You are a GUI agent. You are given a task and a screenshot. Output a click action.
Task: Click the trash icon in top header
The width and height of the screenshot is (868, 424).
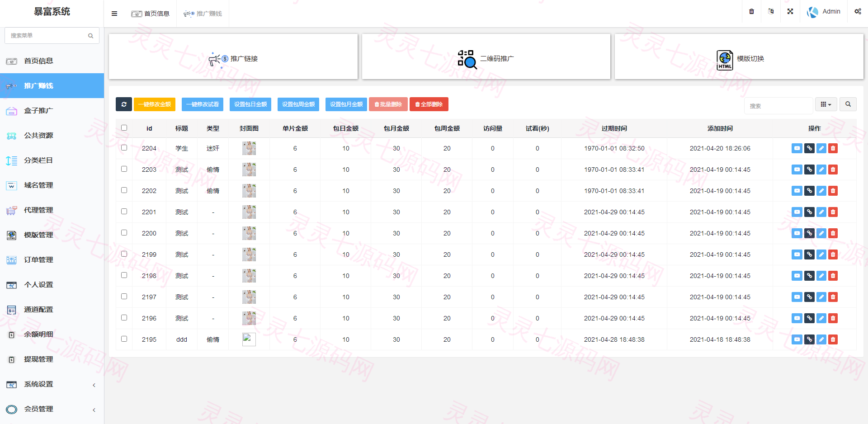click(751, 11)
